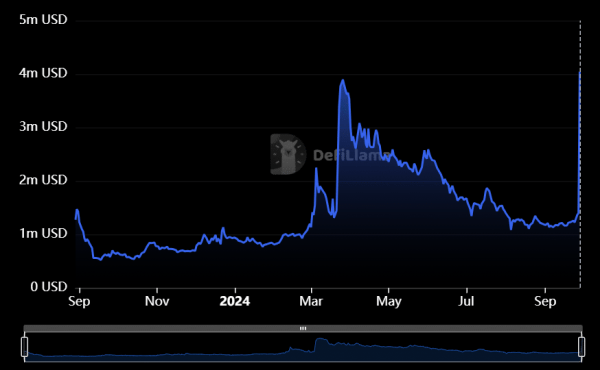This screenshot has height=370, width=600.
Task: Click the range selector's top drag bar
Action: coord(303,328)
